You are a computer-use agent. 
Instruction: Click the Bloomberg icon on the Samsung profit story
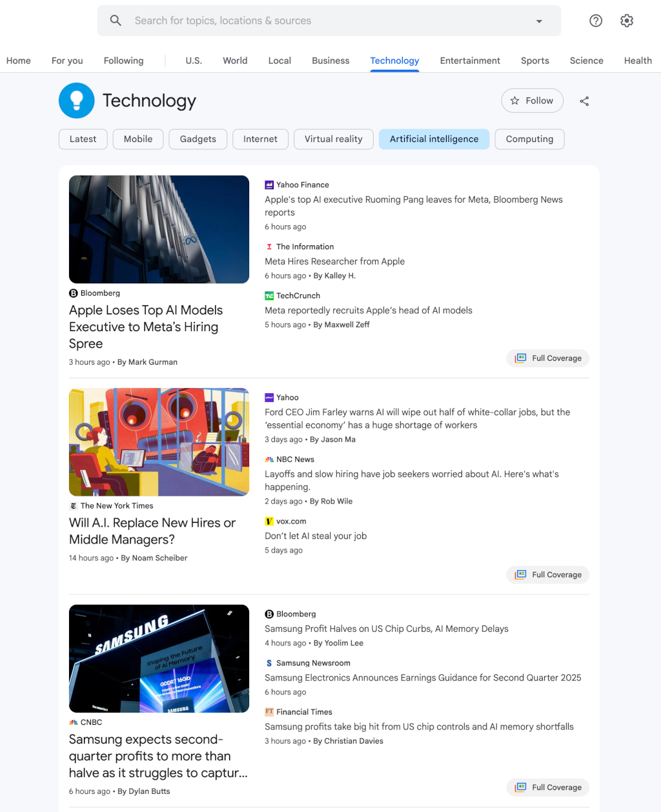[268, 614]
